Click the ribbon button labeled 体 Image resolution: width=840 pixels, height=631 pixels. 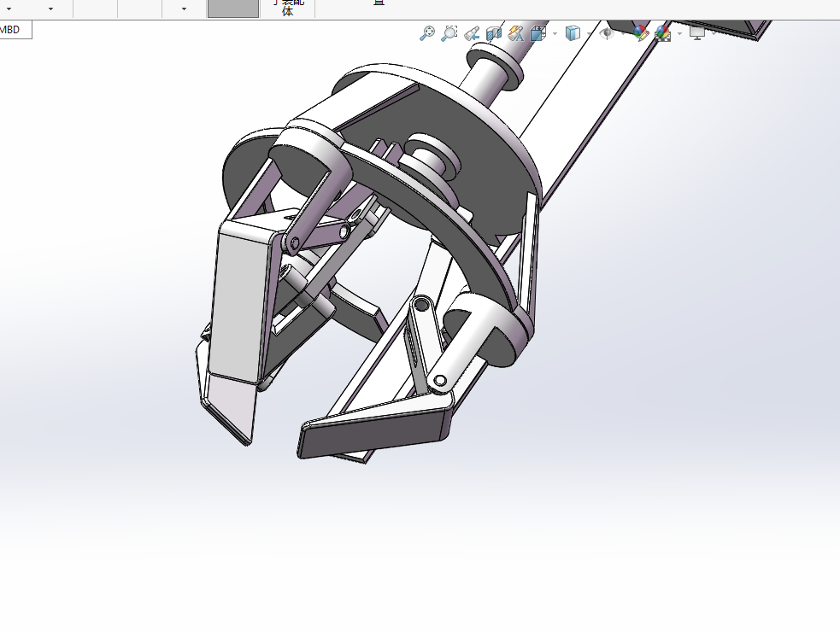tap(288, 8)
